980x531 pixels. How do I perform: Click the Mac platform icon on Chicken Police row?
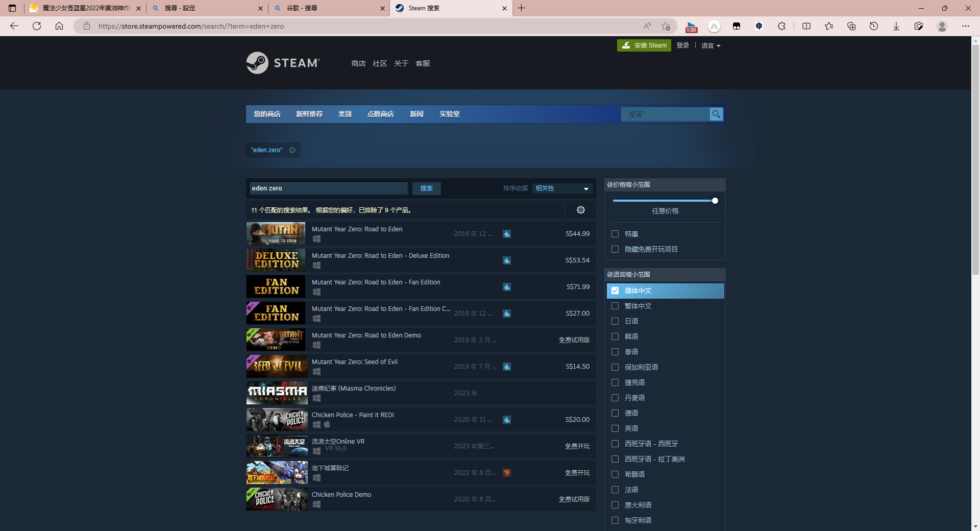click(x=327, y=424)
